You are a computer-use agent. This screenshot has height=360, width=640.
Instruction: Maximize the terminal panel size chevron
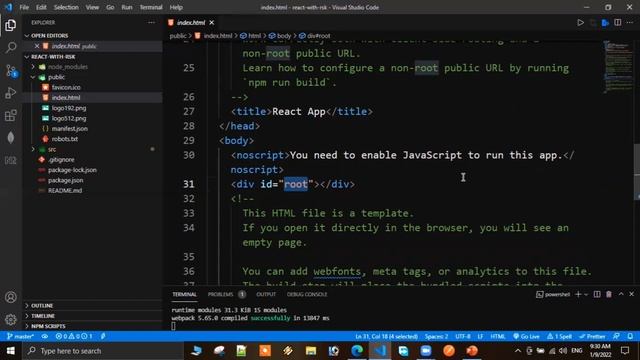point(621,294)
